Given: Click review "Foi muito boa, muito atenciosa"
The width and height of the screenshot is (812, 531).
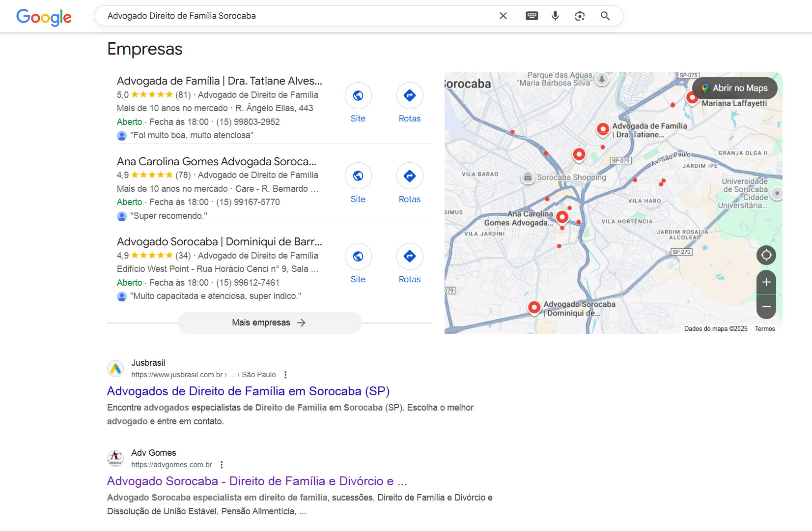Looking at the screenshot, I should click(x=192, y=135).
